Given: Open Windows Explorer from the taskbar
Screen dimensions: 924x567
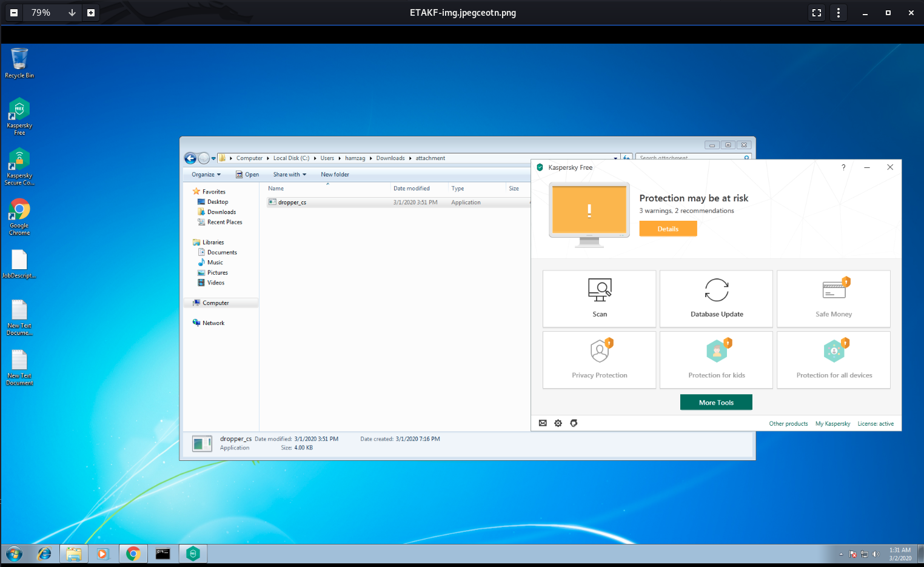Looking at the screenshot, I should click(x=74, y=554).
